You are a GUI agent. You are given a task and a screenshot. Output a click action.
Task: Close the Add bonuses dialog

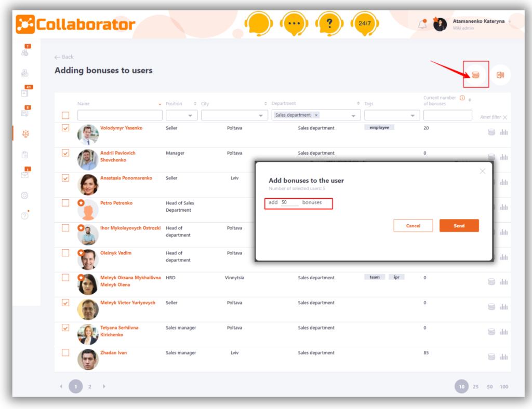pyautogui.click(x=483, y=171)
